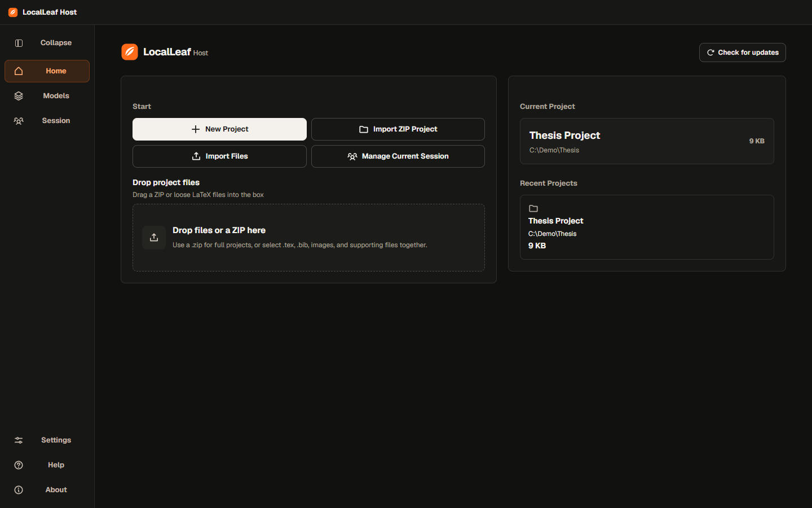Click the Import ZIP Project label

coord(405,129)
